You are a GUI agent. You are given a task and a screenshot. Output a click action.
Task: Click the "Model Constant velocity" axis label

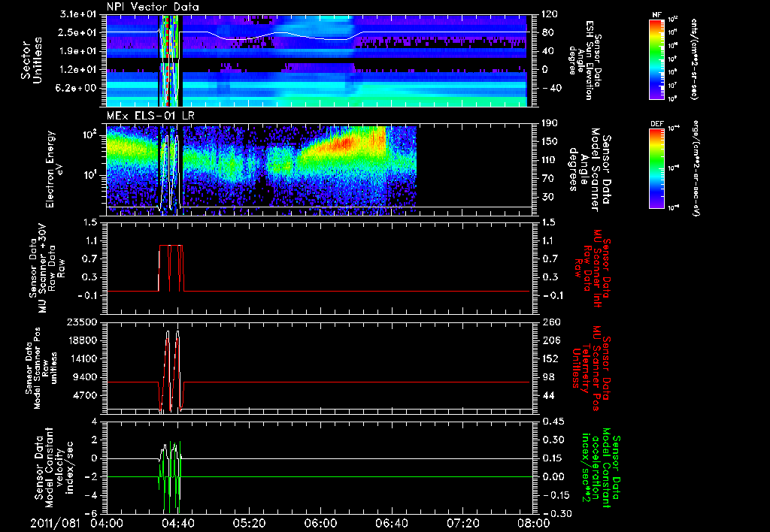point(53,467)
